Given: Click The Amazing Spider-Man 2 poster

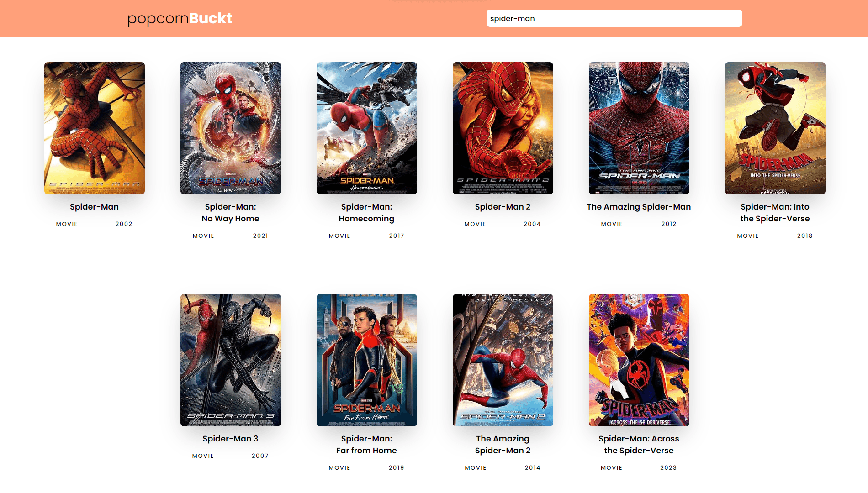Looking at the screenshot, I should [x=503, y=360].
